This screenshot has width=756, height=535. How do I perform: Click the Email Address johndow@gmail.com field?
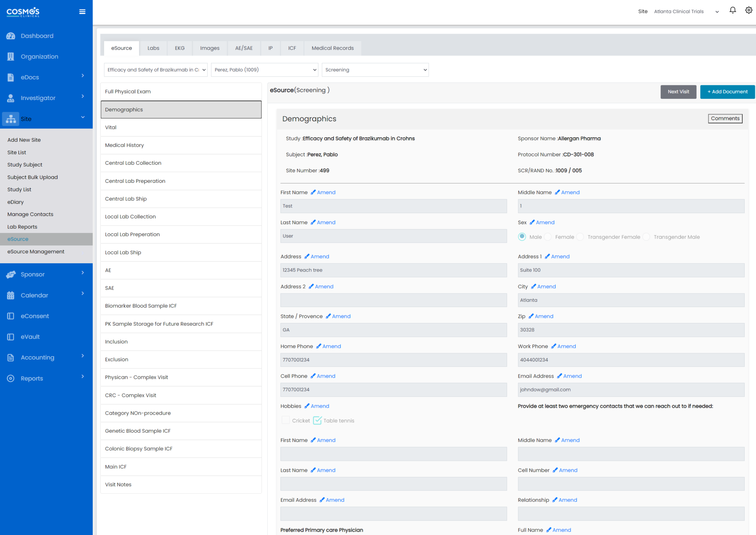[x=630, y=390]
